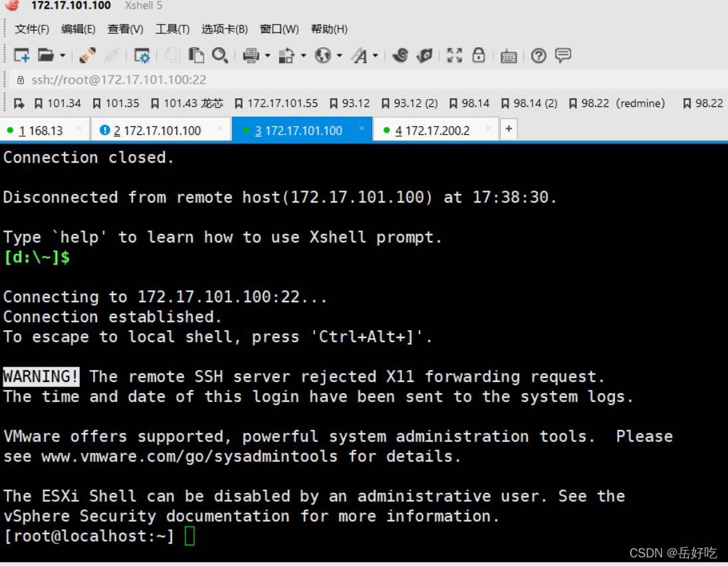Screen dimensions: 728x566
Task: Open the 工具(T) menu
Action: pos(172,29)
